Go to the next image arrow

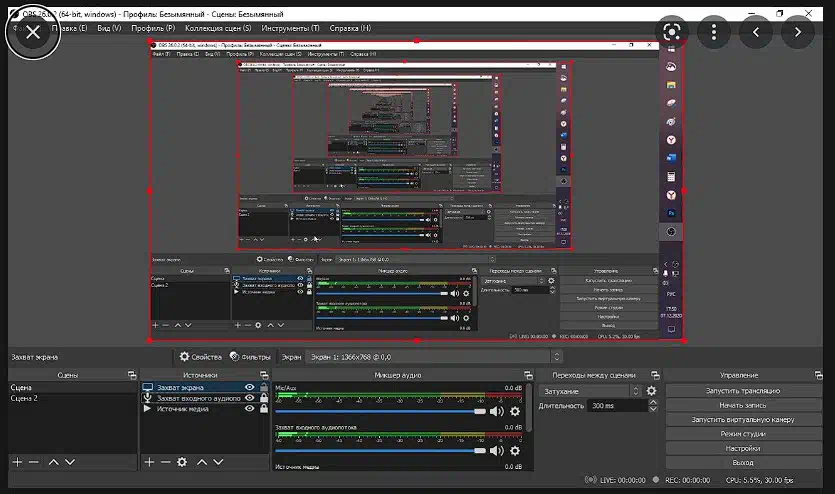[x=798, y=32]
